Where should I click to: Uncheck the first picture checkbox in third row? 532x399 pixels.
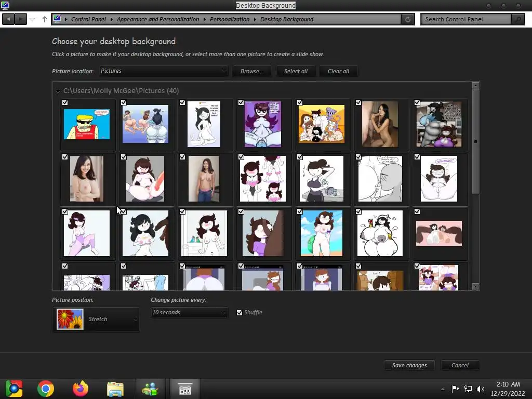tap(65, 211)
